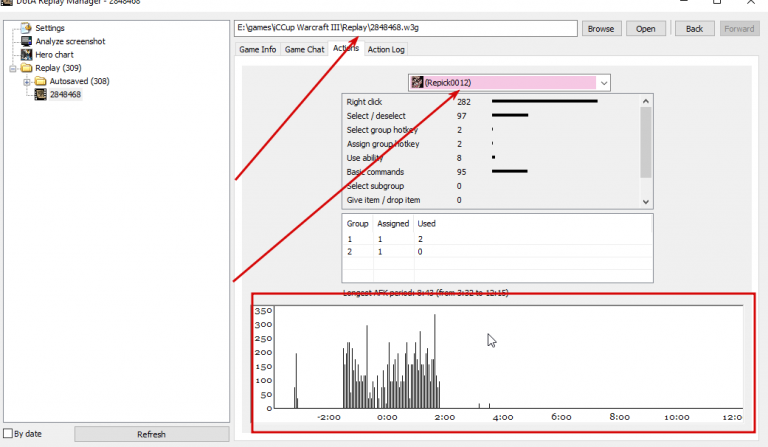768x447 pixels.
Task: Click the Give item / drop item row
Action: [x=491, y=200]
